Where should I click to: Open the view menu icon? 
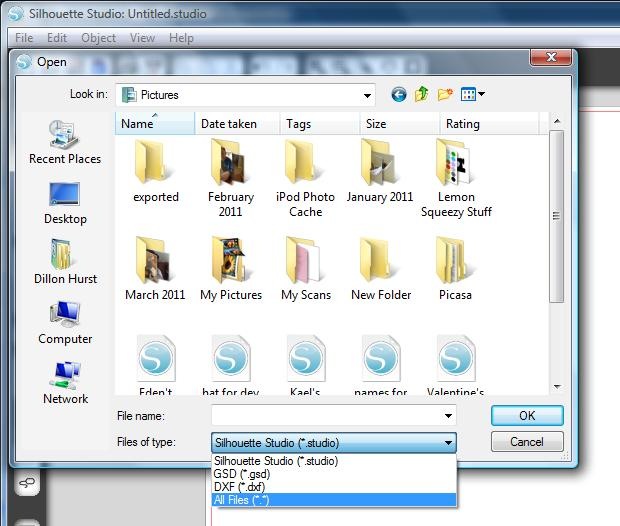click(473, 95)
